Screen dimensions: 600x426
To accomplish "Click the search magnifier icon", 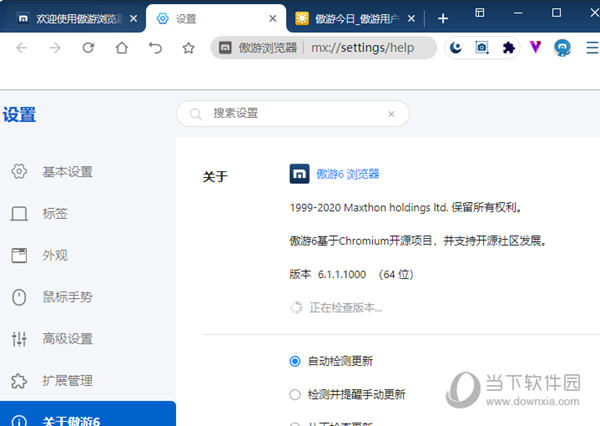I will tap(196, 114).
